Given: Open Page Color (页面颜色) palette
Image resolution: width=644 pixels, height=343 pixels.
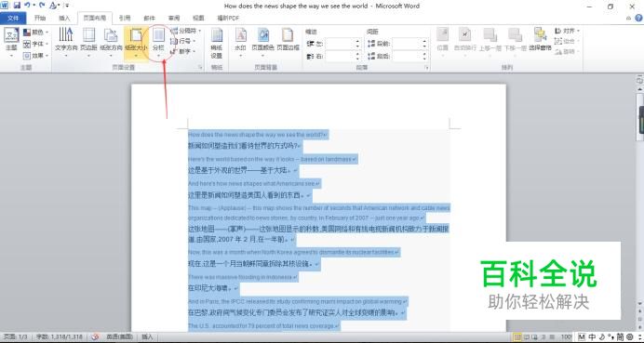Looking at the screenshot, I should (x=262, y=43).
